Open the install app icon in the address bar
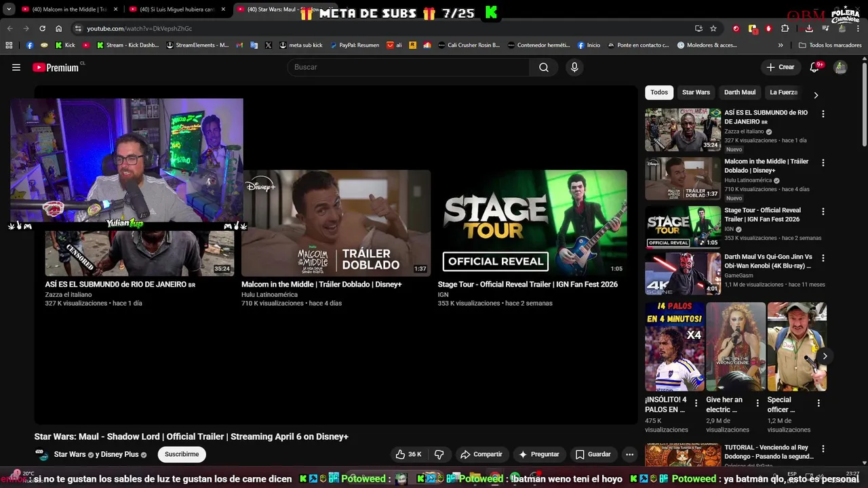The height and width of the screenshot is (488, 868). [x=698, y=28]
